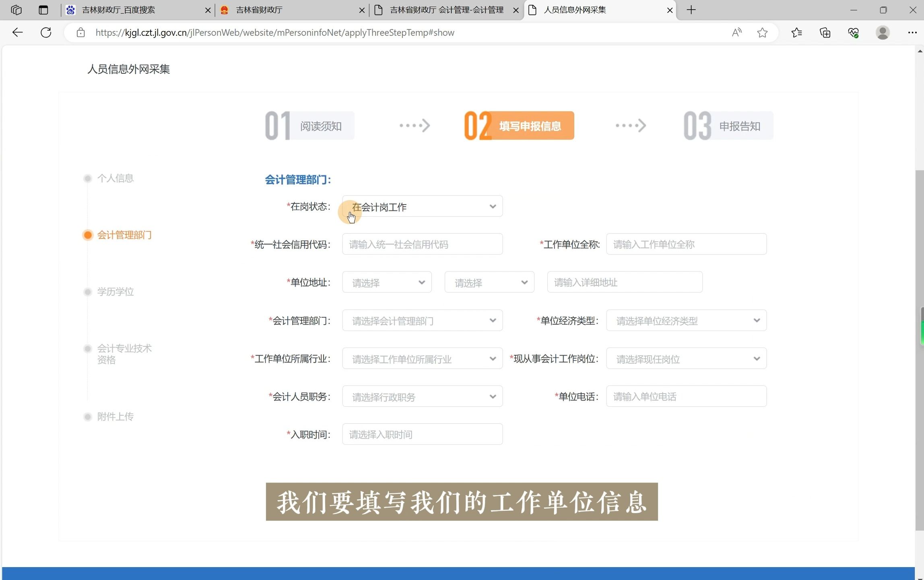Open Read Aloud from the address bar
This screenshot has height=580, width=924.
click(x=736, y=33)
